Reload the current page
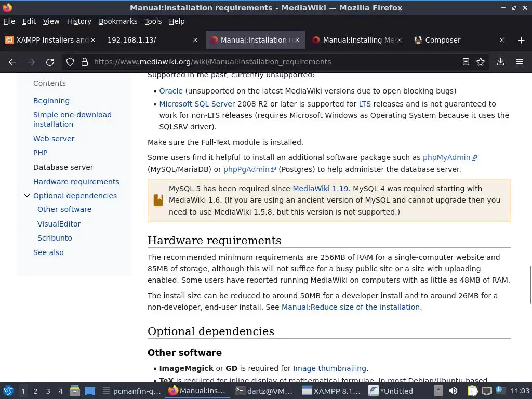Viewport: 532px width, 399px height. point(50,62)
